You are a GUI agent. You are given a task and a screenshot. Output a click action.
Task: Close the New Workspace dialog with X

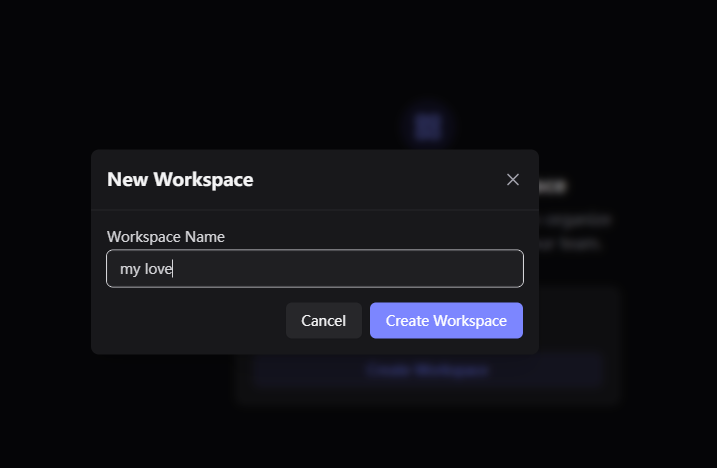click(513, 179)
